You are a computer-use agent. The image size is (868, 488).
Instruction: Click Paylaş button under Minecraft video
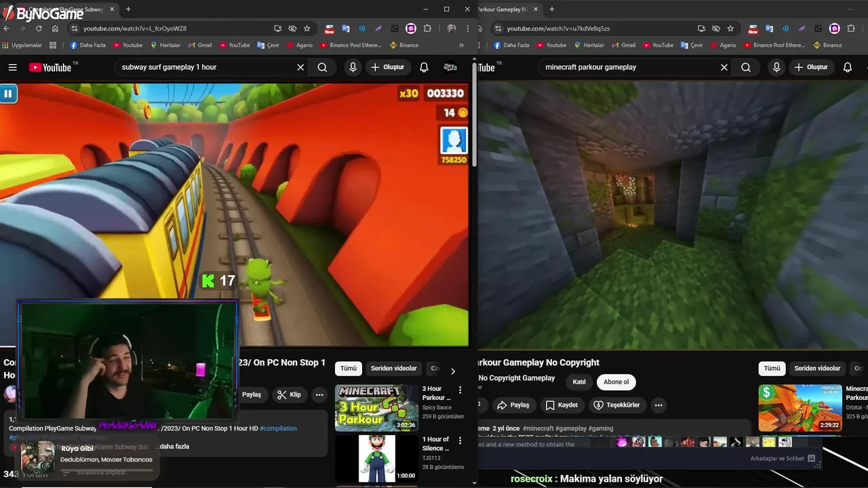click(x=513, y=405)
